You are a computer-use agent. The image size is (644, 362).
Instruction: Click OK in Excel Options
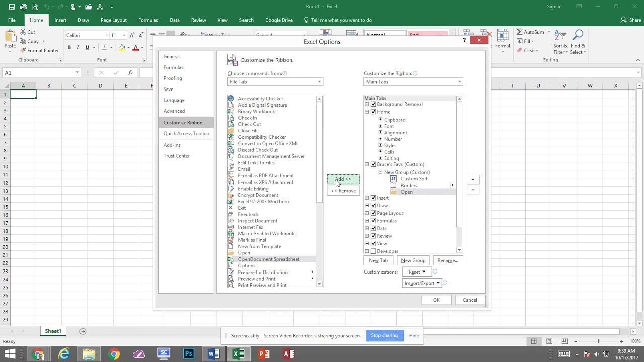[x=436, y=300]
